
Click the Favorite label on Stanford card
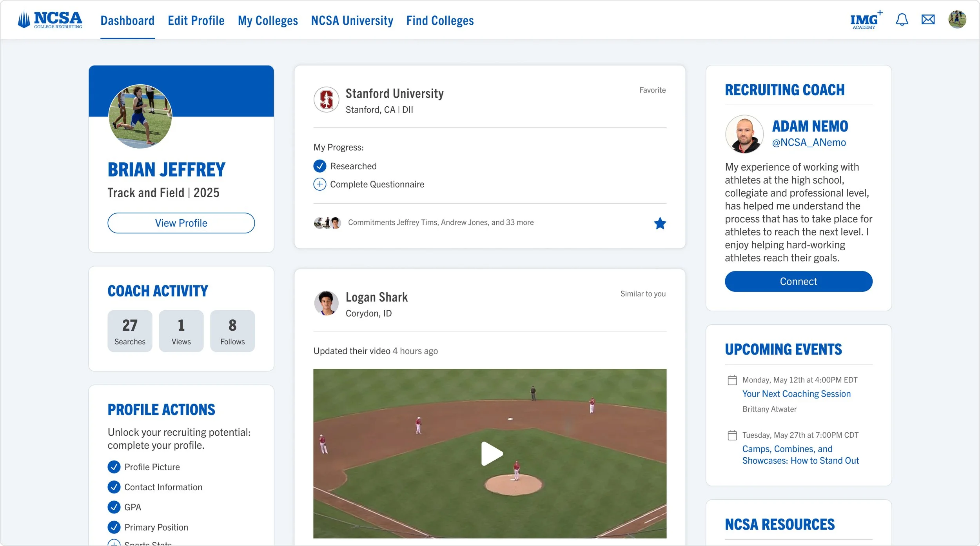point(653,90)
